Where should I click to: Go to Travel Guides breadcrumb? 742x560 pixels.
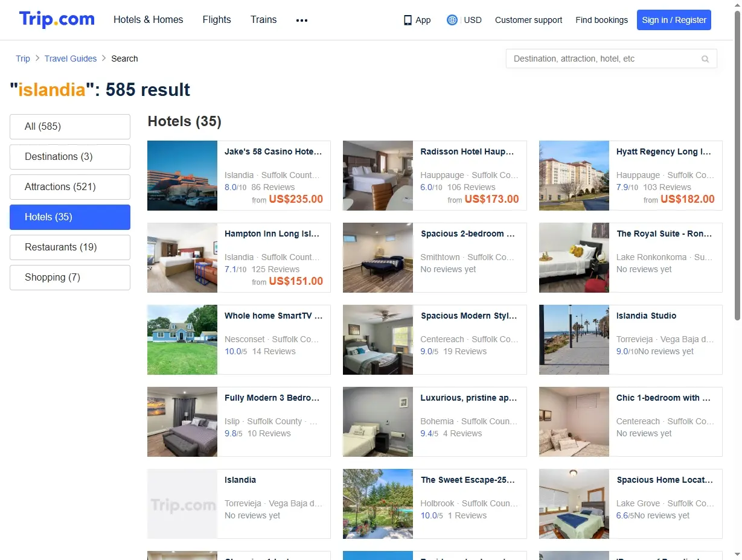71,59
